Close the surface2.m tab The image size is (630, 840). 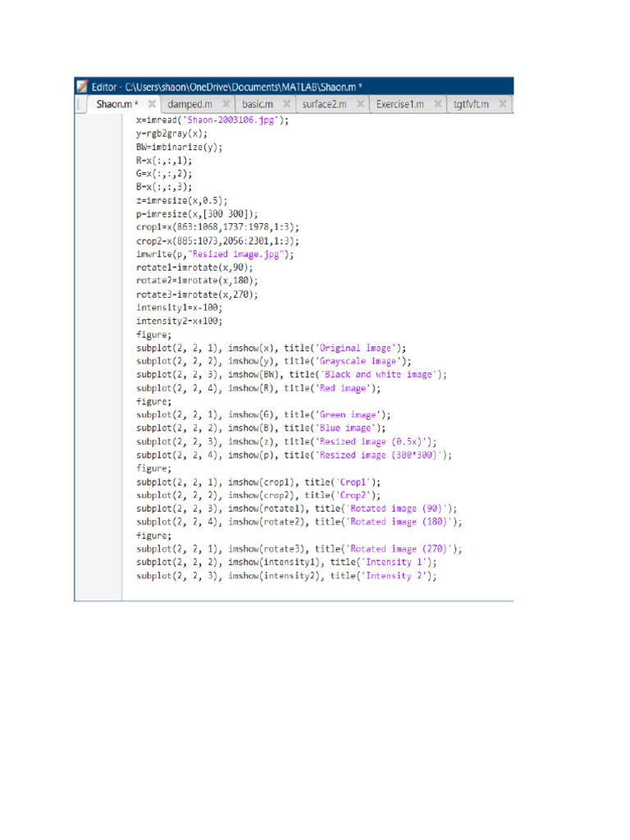pos(361,104)
